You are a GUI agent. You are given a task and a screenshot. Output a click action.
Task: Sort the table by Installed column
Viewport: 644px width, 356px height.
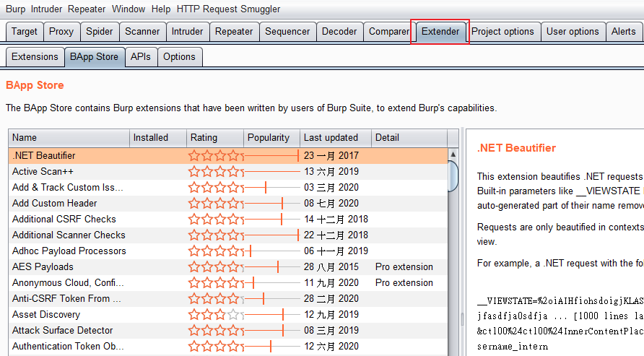click(158, 137)
